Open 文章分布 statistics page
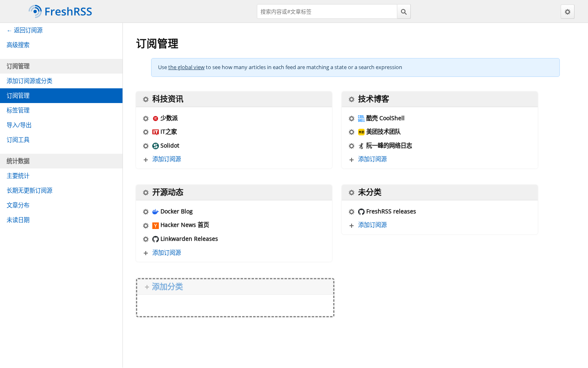This screenshot has width=588, height=368. [x=61, y=205]
